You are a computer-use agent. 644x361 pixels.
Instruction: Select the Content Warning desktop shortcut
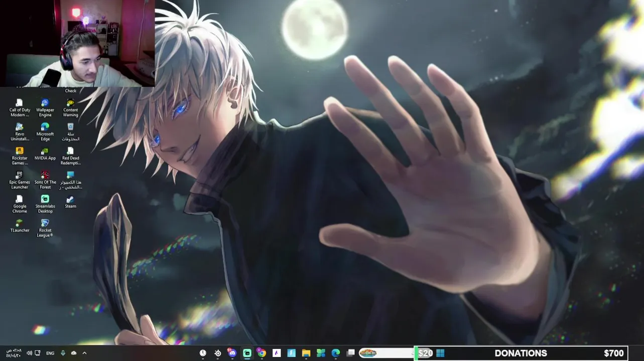pos(70,108)
